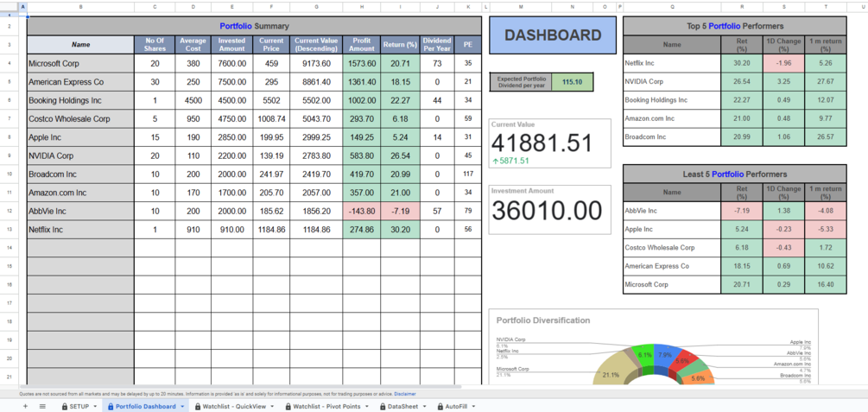
Task: Click the Portfolio Diversification chart title
Action: (x=543, y=320)
